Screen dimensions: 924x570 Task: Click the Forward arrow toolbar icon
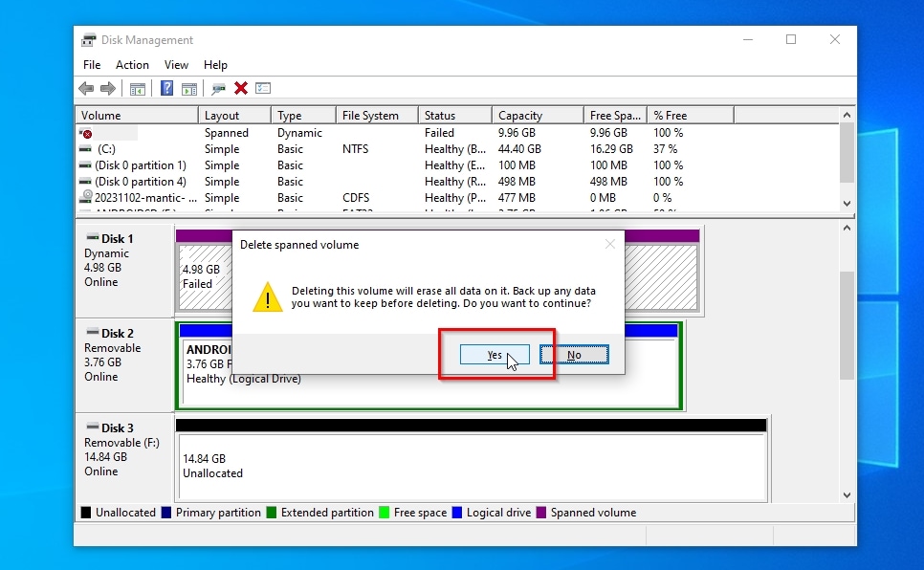(108, 89)
